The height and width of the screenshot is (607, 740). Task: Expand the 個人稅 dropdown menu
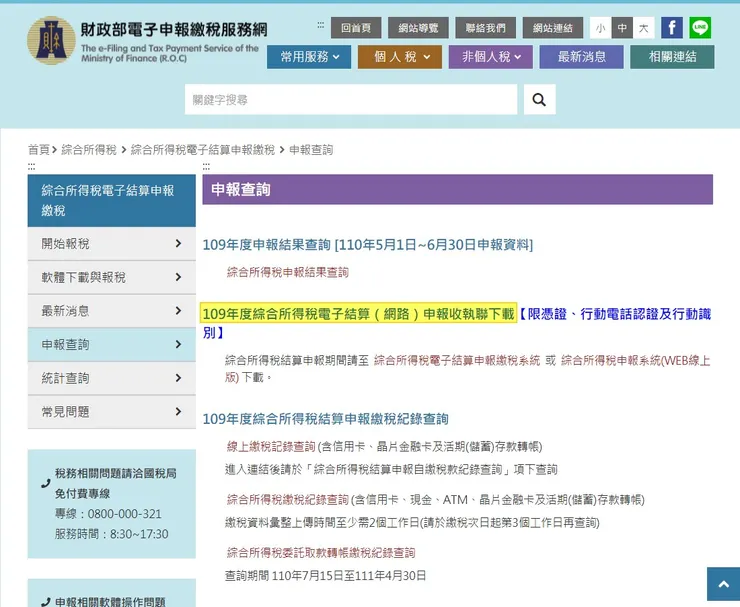click(400, 57)
